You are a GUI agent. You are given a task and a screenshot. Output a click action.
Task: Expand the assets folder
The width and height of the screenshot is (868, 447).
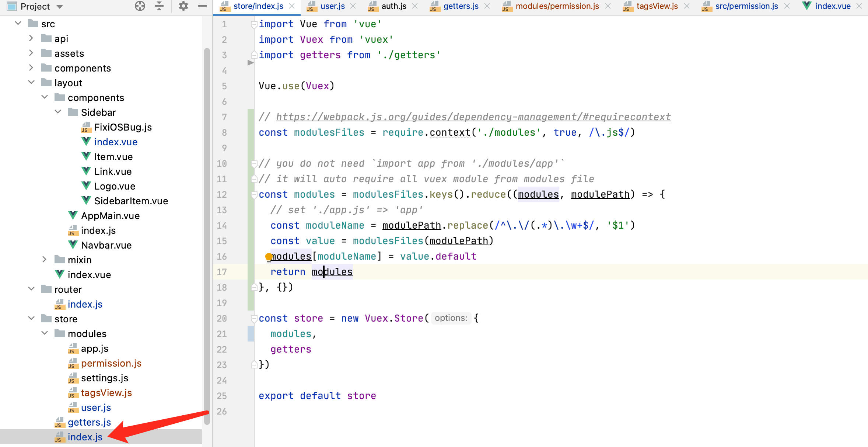[31, 53]
